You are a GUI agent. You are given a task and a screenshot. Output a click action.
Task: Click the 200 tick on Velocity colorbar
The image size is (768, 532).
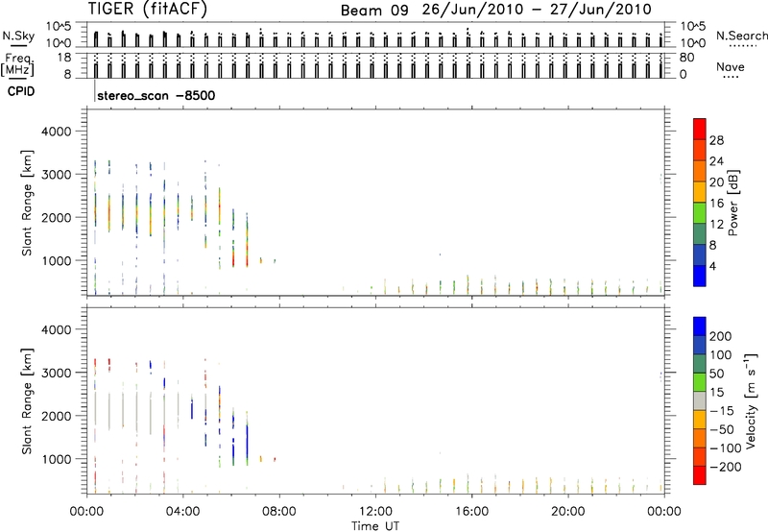(720, 336)
